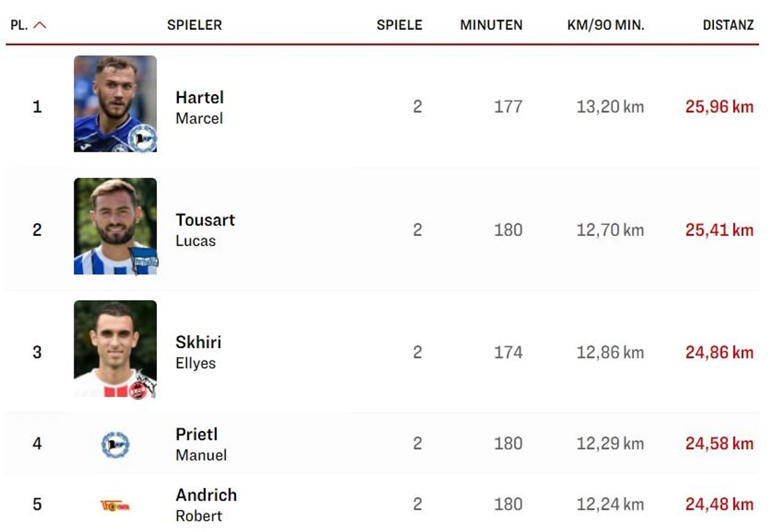Sort by the DISTANZ column header
Viewport: 768px width, 532px height.
click(x=727, y=25)
